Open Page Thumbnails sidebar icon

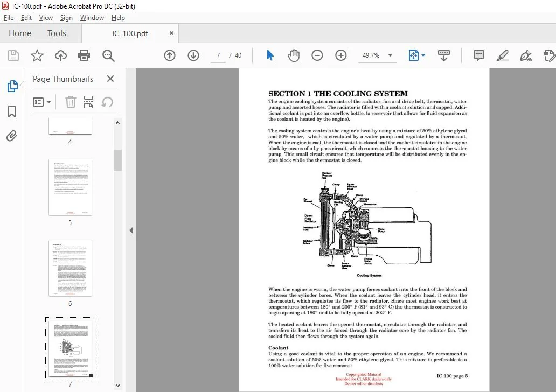(12, 86)
